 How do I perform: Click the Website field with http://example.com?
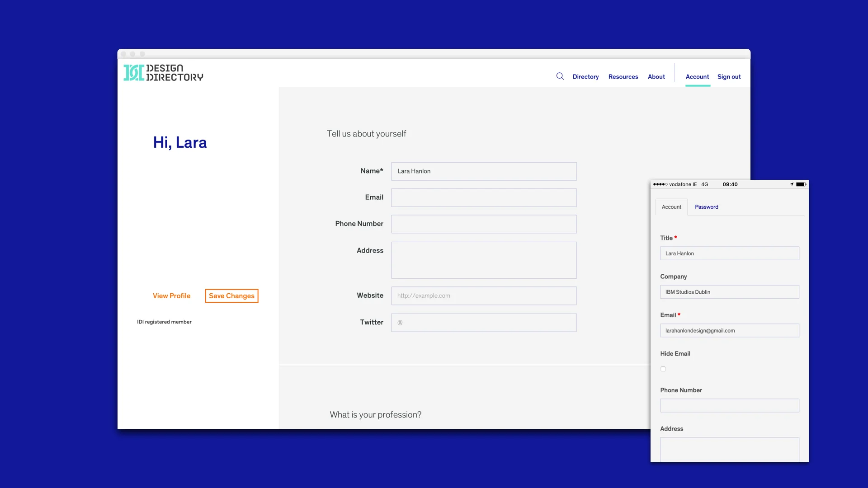click(484, 296)
